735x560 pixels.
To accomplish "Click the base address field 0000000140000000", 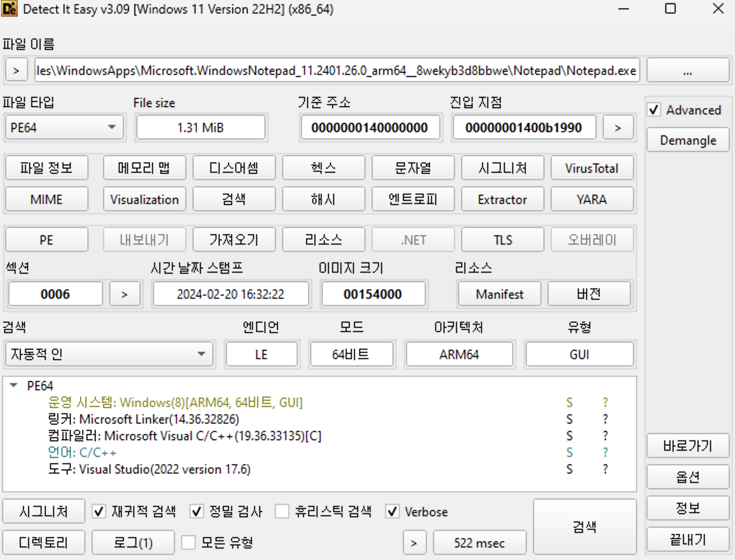I will coord(370,128).
